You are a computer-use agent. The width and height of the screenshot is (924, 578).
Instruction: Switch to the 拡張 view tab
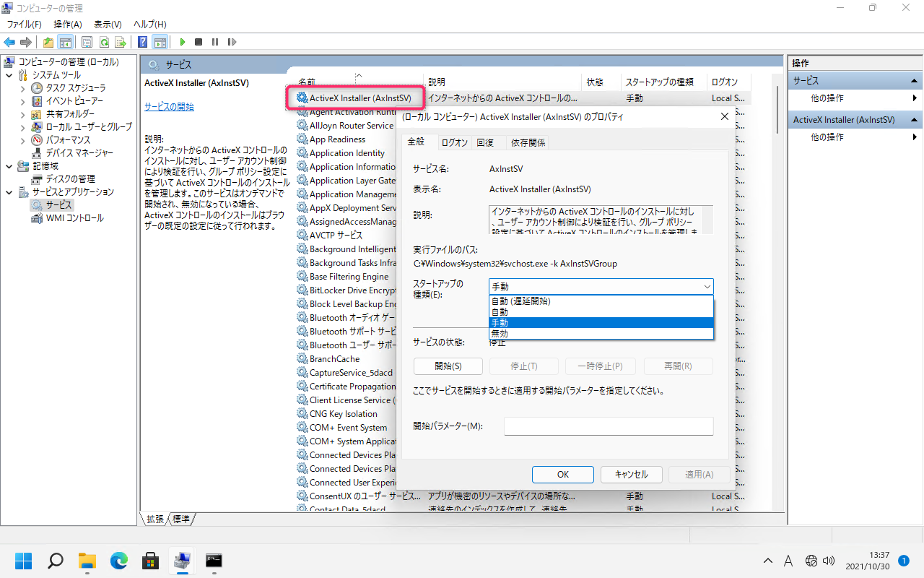click(155, 519)
